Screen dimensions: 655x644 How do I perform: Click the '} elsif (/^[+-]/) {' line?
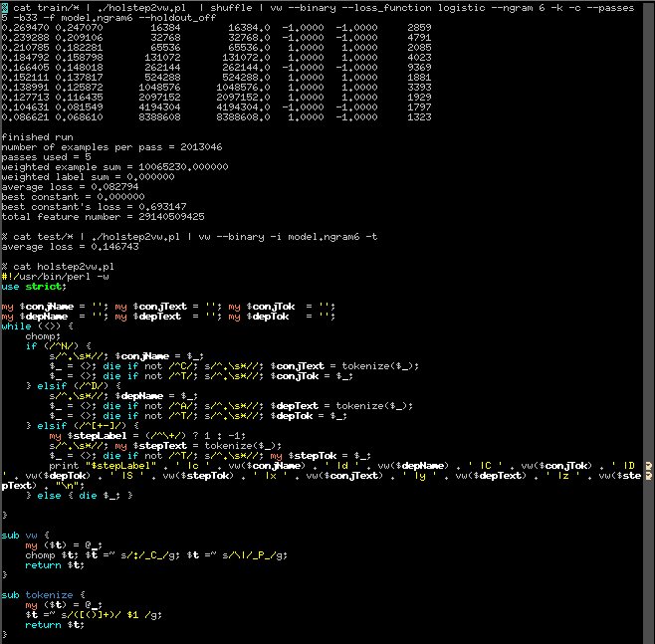(82, 426)
